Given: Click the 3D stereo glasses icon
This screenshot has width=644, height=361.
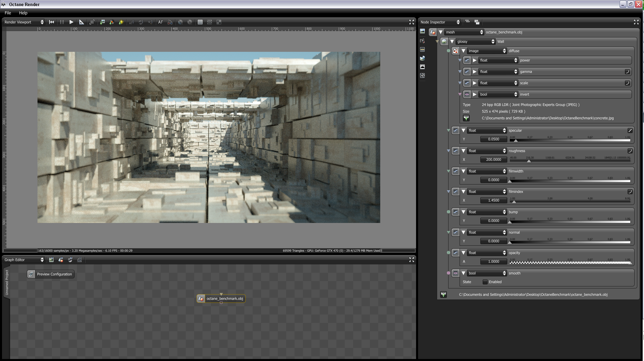Looking at the screenshot, I should pyautogui.click(x=170, y=22).
